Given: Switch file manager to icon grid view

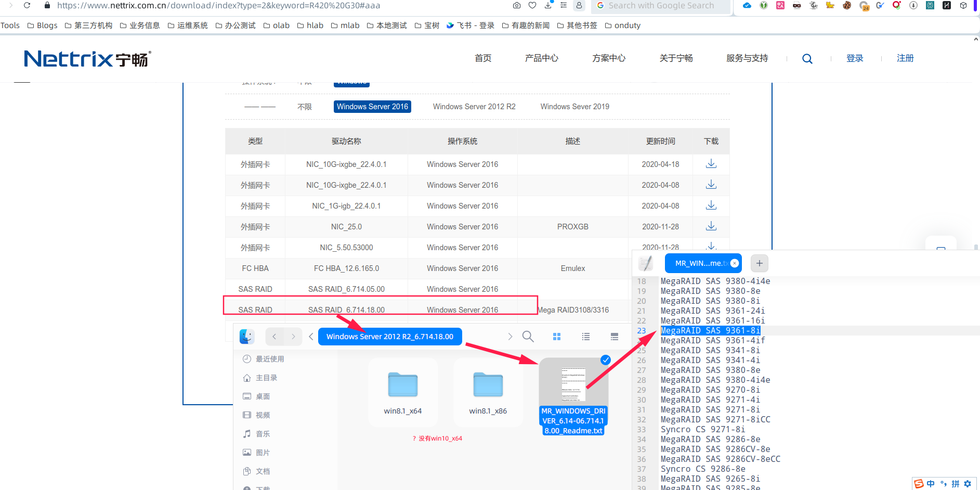Looking at the screenshot, I should pos(557,337).
